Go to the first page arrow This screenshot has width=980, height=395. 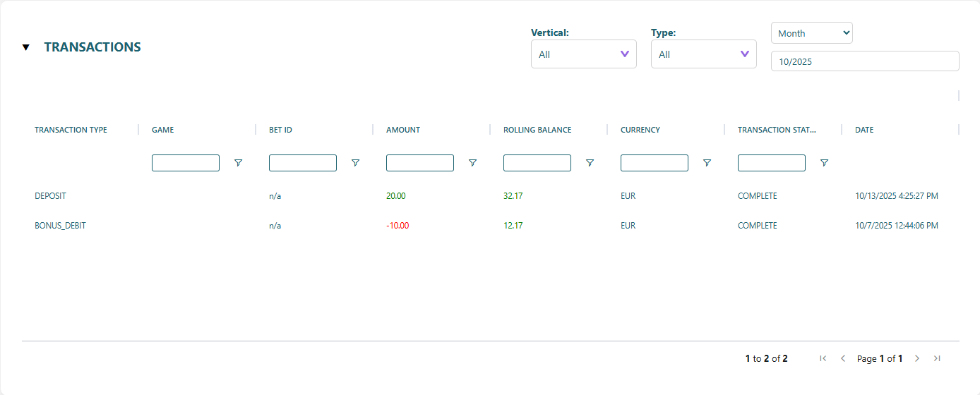click(823, 358)
